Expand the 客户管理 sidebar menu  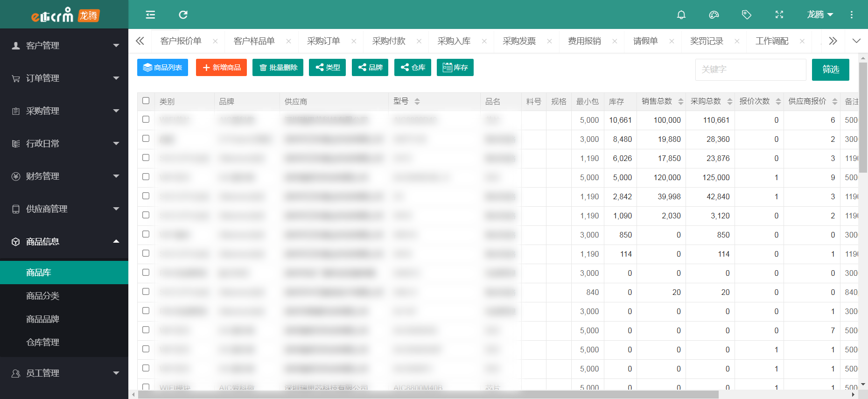[64, 45]
